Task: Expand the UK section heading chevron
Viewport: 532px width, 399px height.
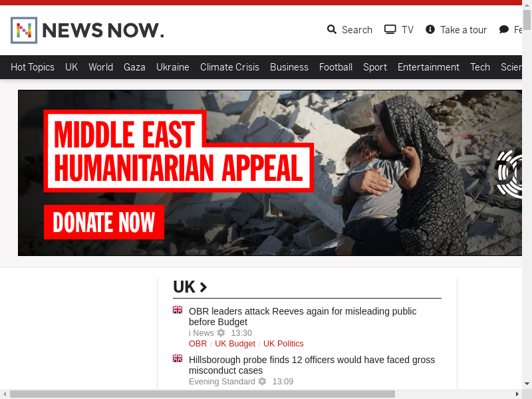Action: (x=203, y=287)
